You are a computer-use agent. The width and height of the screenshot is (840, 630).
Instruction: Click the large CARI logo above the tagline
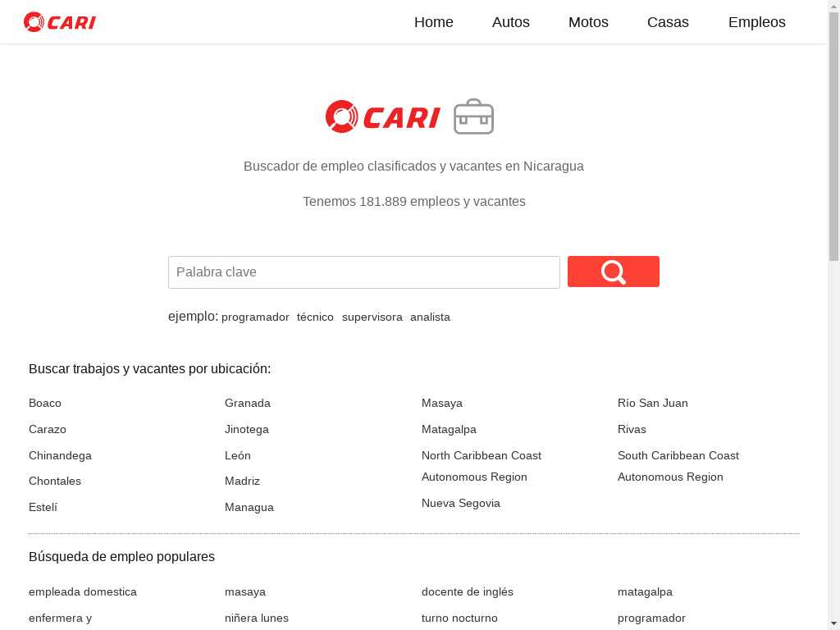tap(382, 116)
